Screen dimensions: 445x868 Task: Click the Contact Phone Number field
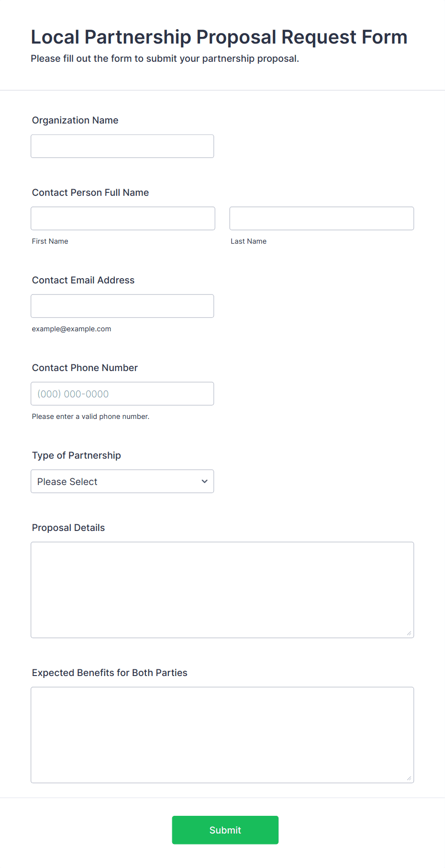[x=122, y=394]
